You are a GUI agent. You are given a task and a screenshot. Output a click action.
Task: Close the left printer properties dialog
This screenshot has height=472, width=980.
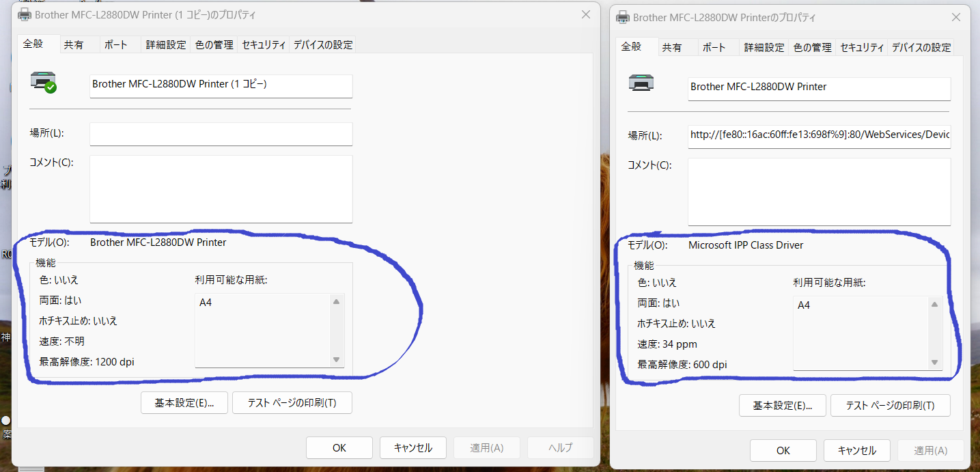(585, 14)
